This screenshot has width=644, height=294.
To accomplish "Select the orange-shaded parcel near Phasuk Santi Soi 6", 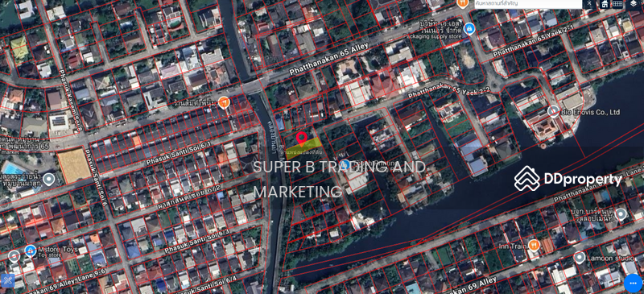I will 74,165.
